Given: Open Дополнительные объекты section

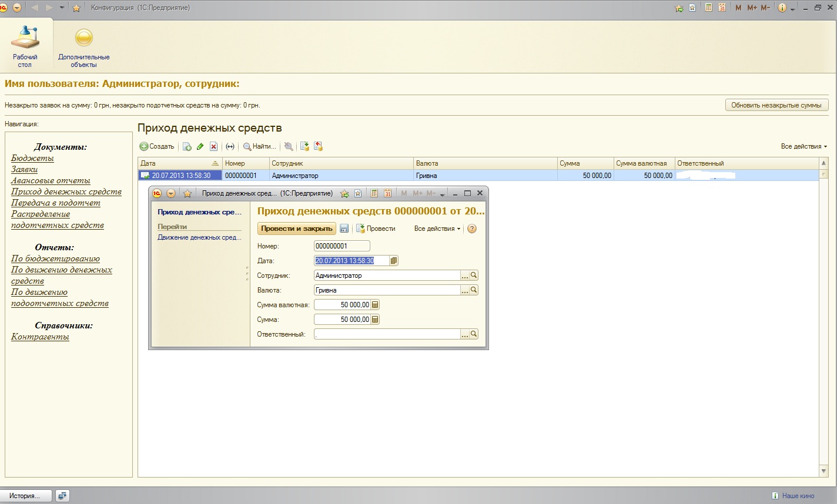Looking at the screenshot, I should pyautogui.click(x=84, y=47).
